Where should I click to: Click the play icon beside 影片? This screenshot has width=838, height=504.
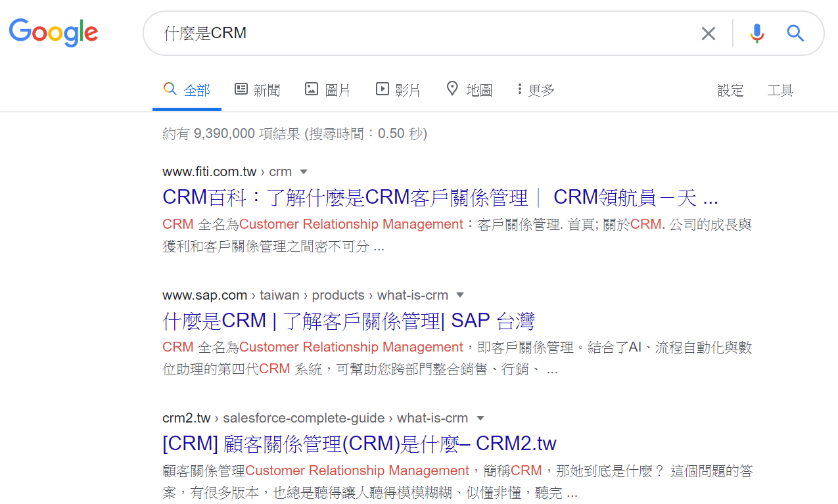coord(383,89)
